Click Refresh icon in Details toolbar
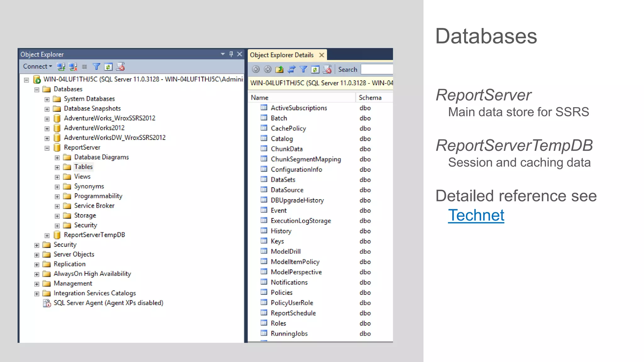The image size is (644, 362). point(315,69)
